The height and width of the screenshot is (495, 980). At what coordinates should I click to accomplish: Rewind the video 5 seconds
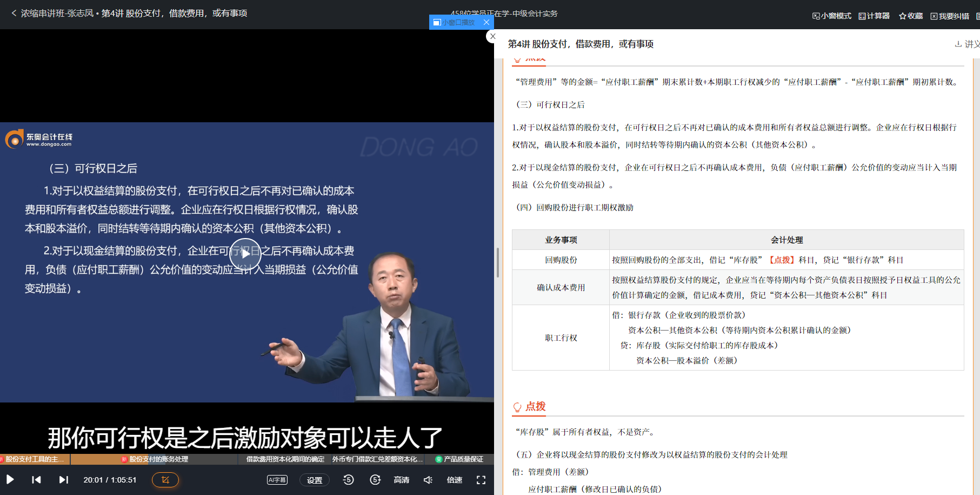tap(349, 479)
